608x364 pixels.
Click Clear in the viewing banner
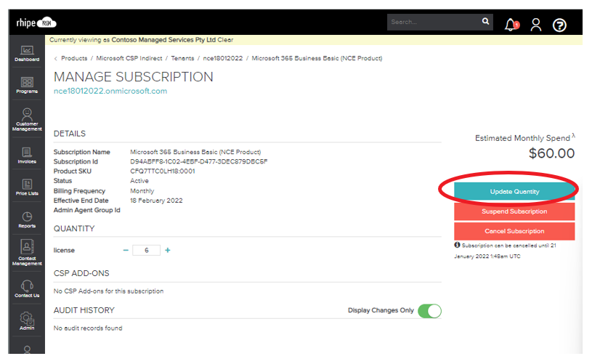(x=225, y=40)
